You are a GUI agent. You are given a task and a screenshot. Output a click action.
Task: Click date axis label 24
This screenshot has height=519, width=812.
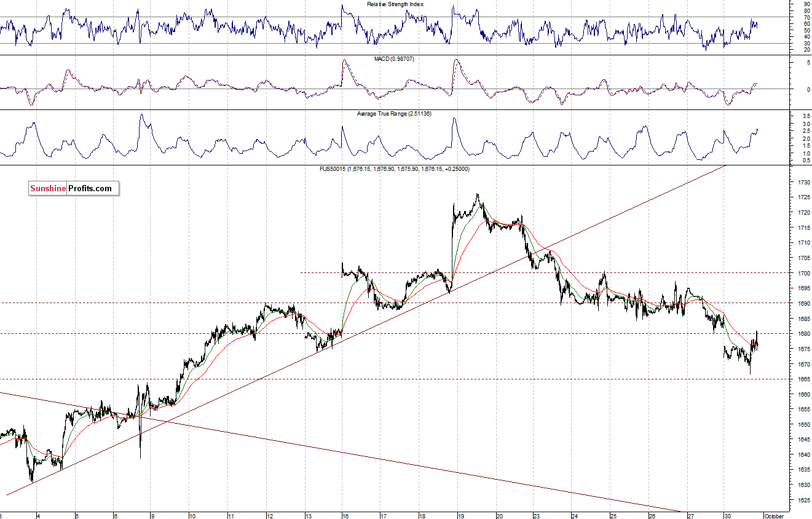pos(575,516)
